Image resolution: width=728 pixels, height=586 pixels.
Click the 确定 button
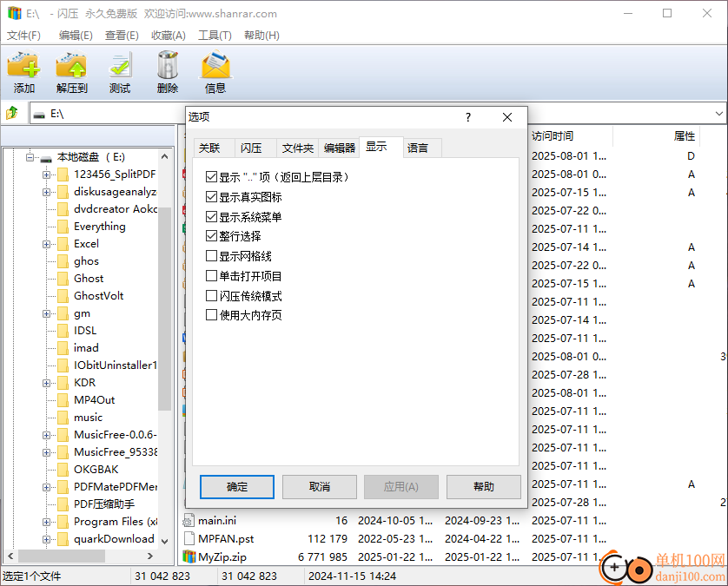coord(237,487)
